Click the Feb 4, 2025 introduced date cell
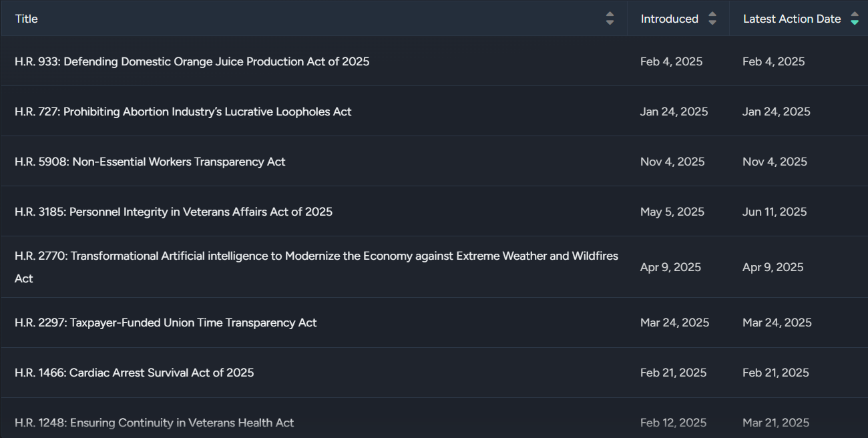 (x=671, y=61)
